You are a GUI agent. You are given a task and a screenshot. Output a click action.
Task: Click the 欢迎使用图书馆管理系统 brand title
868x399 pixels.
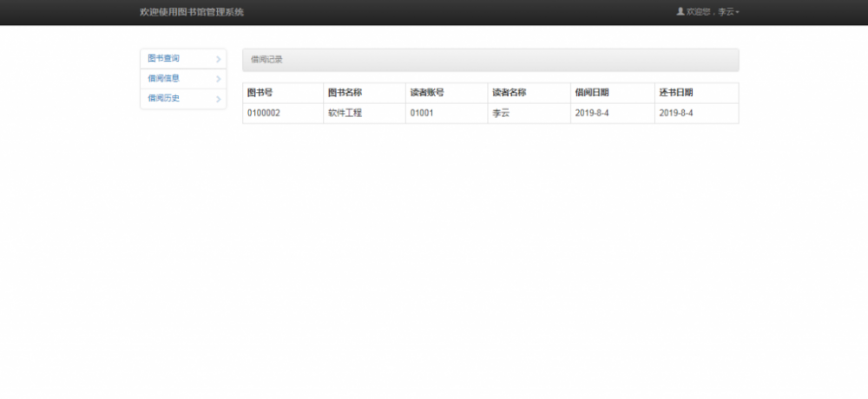pos(192,11)
